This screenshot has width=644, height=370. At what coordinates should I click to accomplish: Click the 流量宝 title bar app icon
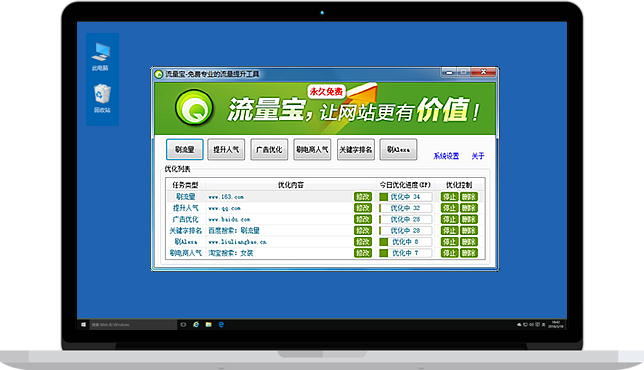(x=159, y=74)
